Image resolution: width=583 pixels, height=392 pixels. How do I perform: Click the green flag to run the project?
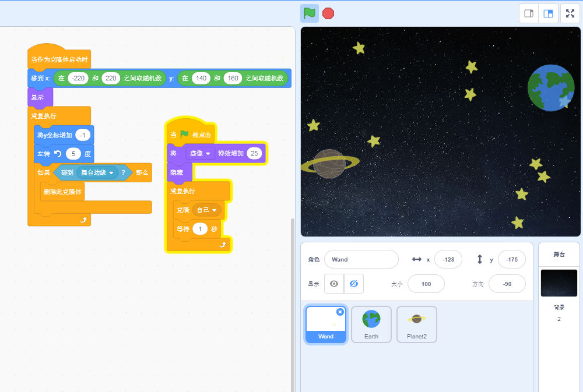click(x=310, y=13)
